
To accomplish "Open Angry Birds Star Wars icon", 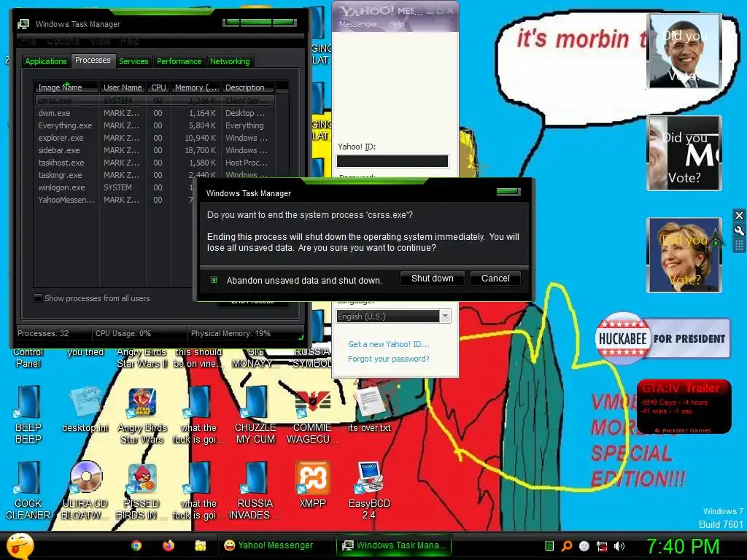I will (142, 416).
